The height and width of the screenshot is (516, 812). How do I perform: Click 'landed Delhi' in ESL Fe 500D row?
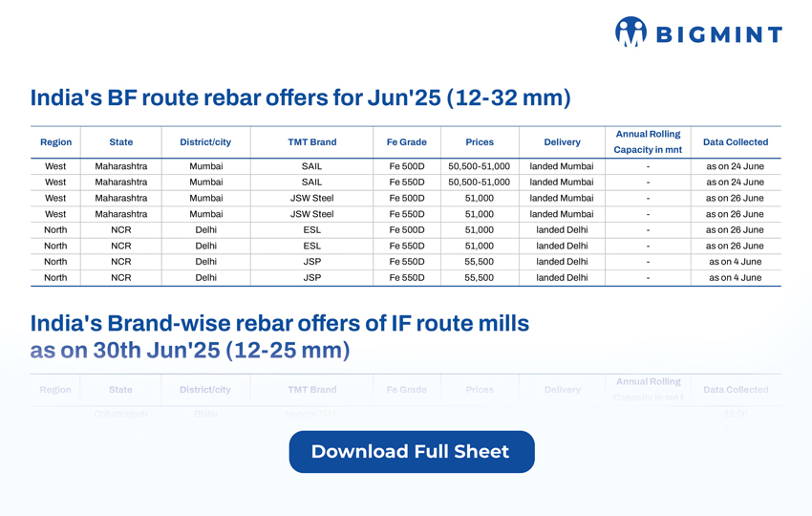(x=562, y=230)
